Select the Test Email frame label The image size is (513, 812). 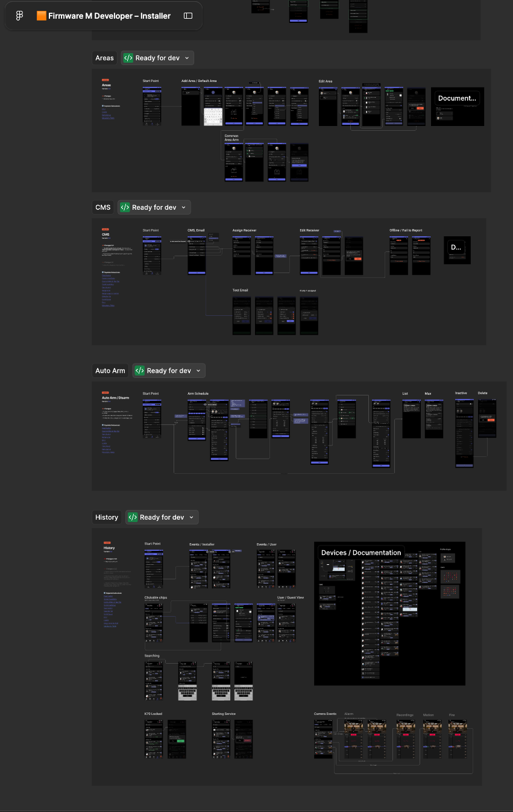pos(241,291)
